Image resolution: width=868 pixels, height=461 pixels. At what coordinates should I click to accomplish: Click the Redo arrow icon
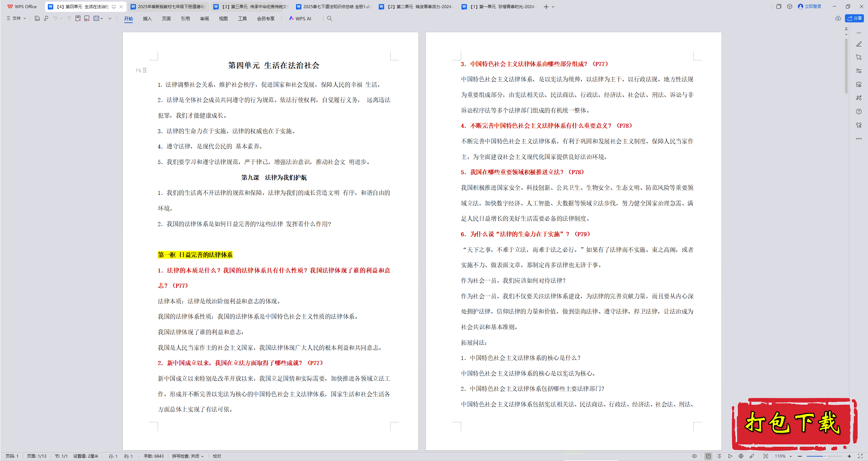click(69, 18)
